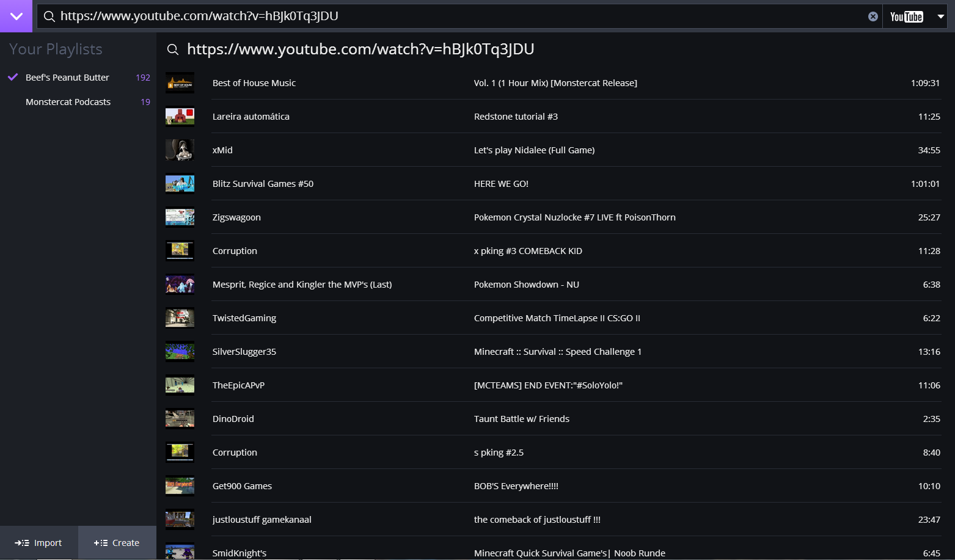
Task: Select 'Minecraft :: Survival :: Speed Challenge 1'
Action: tap(558, 352)
